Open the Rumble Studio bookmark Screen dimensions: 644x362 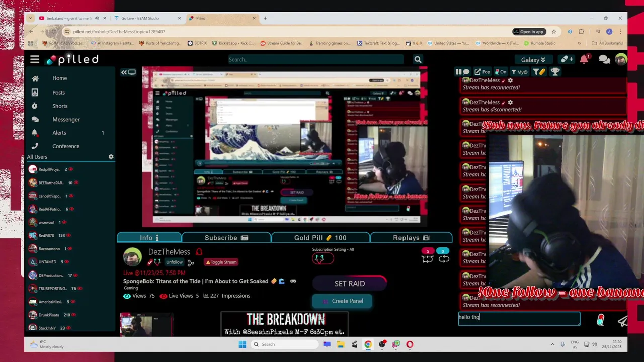tap(539, 43)
